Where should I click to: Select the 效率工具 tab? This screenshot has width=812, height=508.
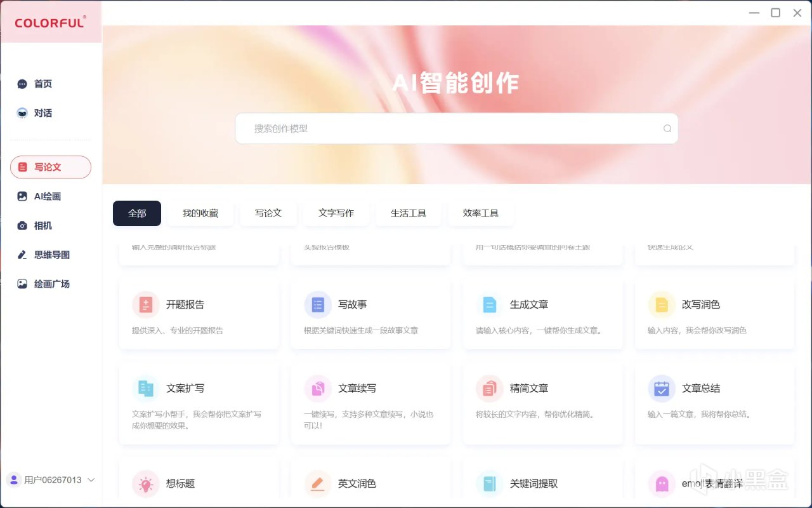pos(481,213)
